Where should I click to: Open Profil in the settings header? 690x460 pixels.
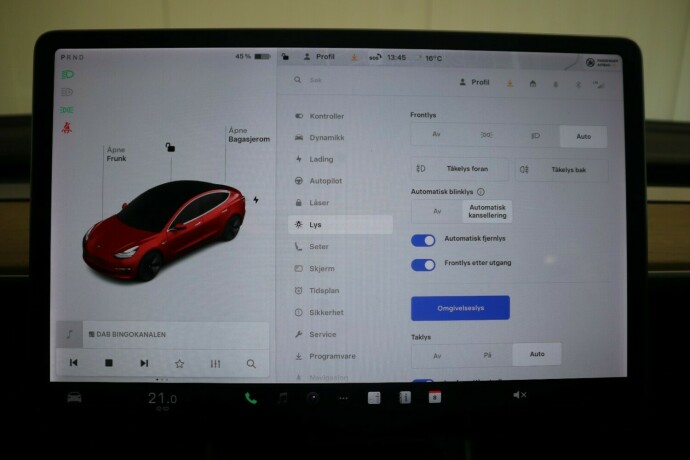474,82
